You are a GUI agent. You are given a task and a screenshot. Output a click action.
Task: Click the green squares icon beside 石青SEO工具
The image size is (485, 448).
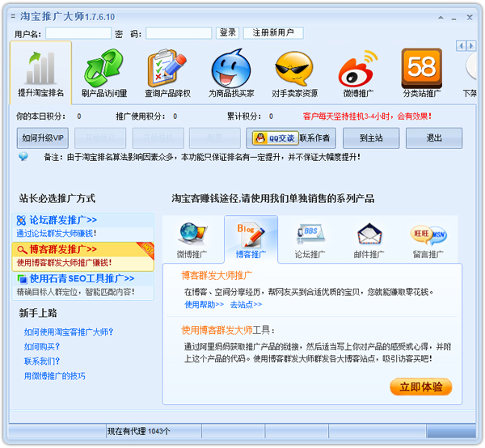click(x=22, y=278)
